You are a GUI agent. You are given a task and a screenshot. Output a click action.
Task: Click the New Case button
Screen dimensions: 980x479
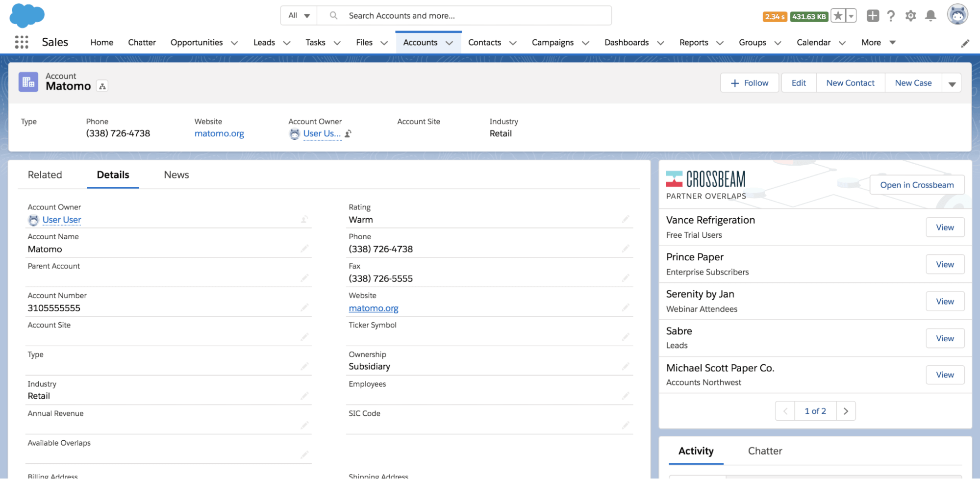point(913,83)
